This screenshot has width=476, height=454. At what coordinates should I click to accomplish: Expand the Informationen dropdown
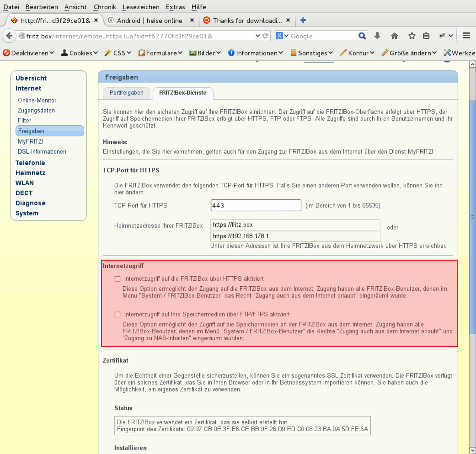(x=281, y=53)
